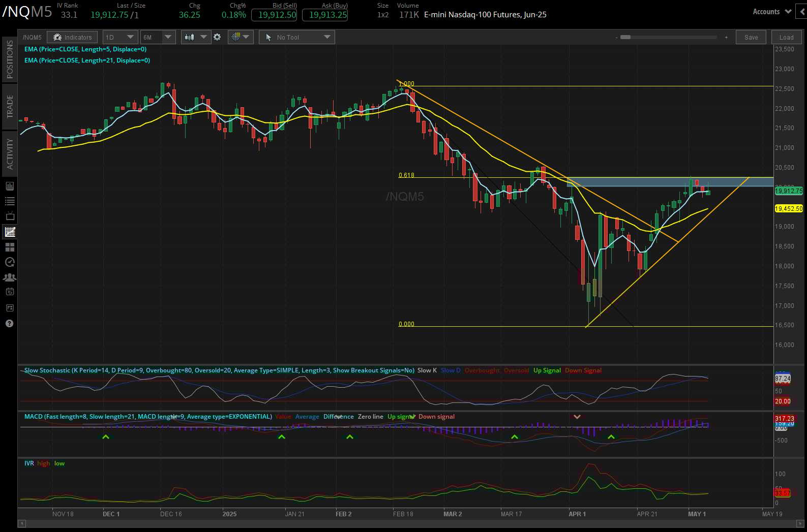Click the Volume 171K value
807x532 pixels.
409,15
